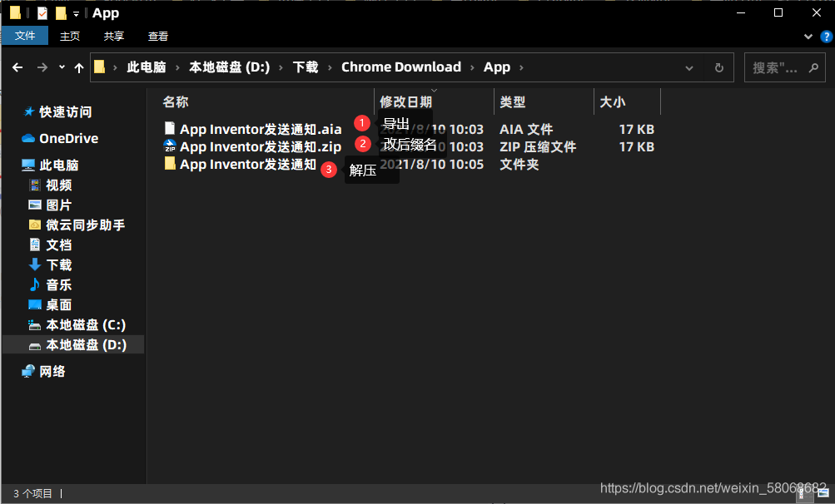
Task: Click the OneDrive cloud icon
Action: point(28,138)
